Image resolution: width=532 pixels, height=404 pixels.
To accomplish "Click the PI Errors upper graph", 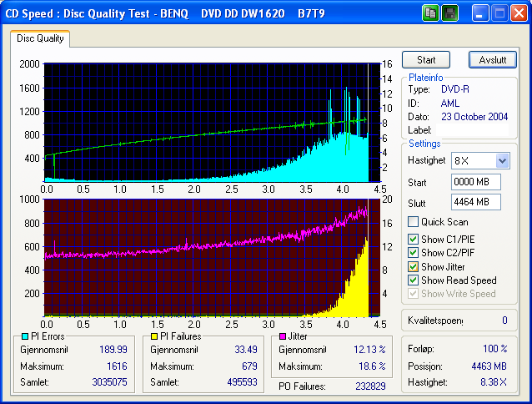I will coord(212,122).
